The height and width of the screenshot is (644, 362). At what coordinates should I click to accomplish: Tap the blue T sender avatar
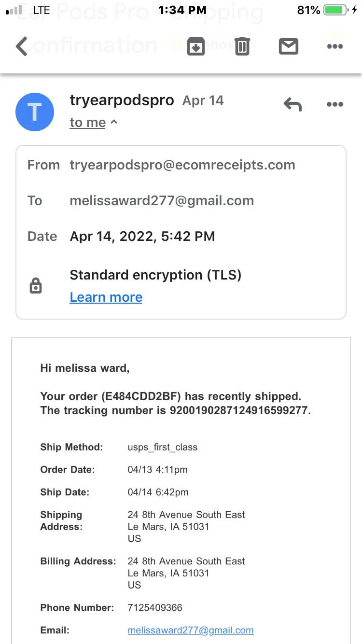[x=35, y=112]
